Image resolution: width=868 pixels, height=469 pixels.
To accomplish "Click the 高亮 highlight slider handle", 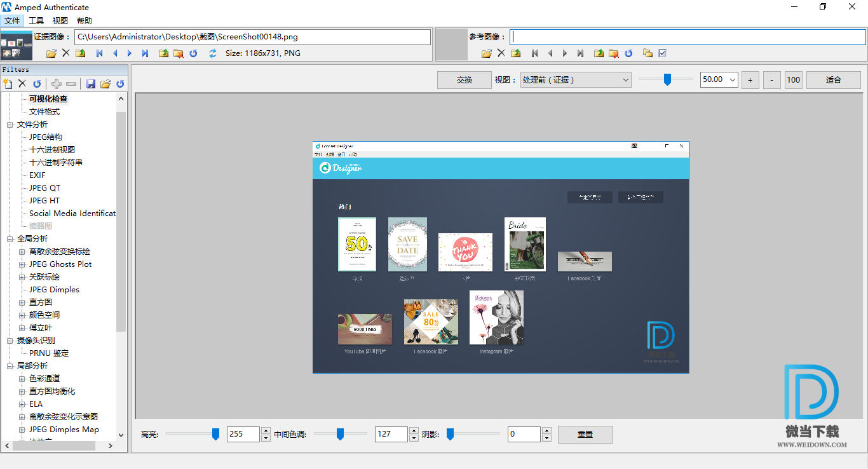I will 215,434.
